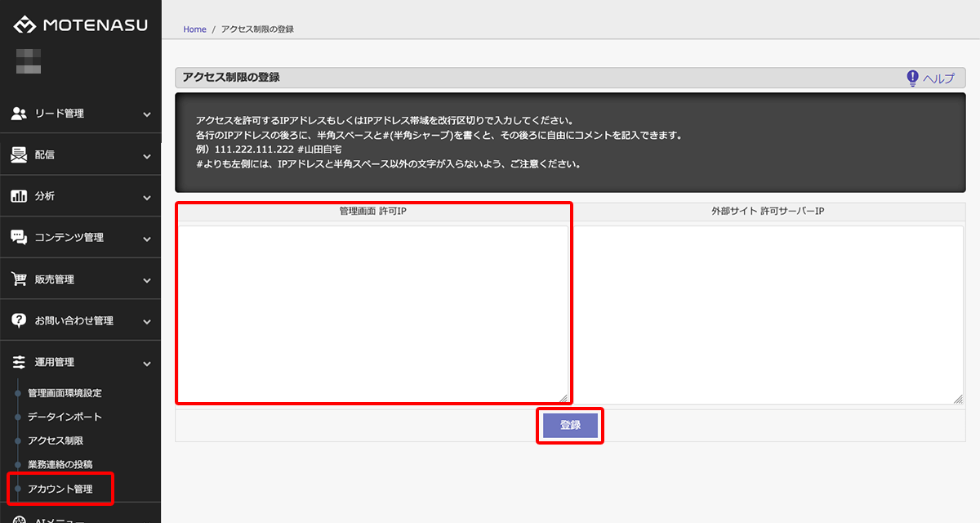This screenshot has height=523, width=980.
Task: Collapse the 運用管理 section chevron
Action: tap(146, 363)
